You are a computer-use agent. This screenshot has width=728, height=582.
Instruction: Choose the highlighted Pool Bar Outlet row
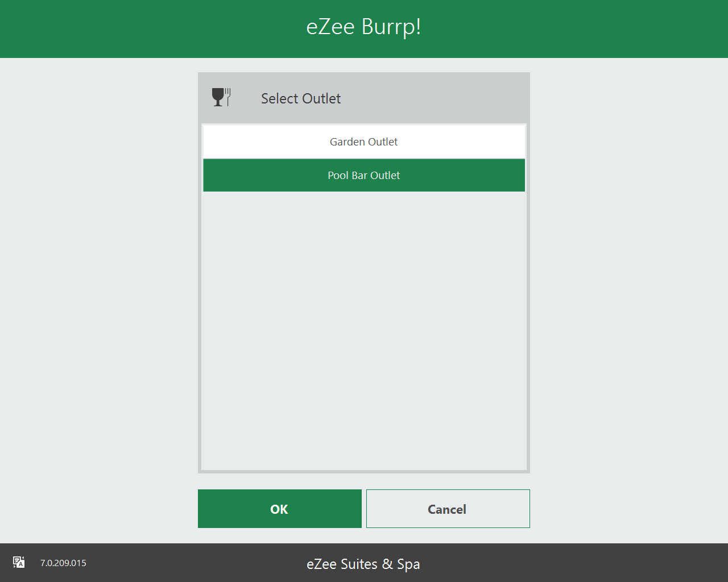click(x=364, y=176)
